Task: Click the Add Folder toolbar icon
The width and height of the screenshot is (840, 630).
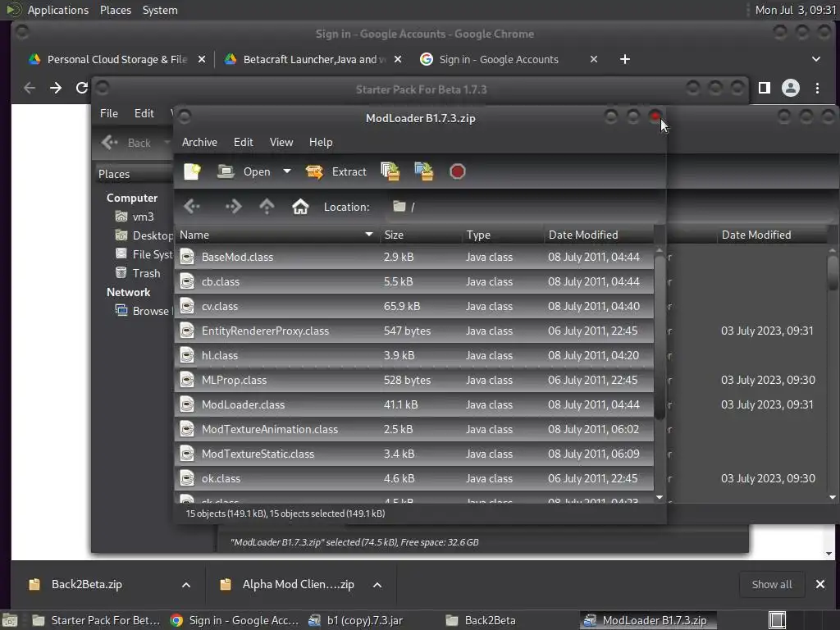Action: coord(424,171)
